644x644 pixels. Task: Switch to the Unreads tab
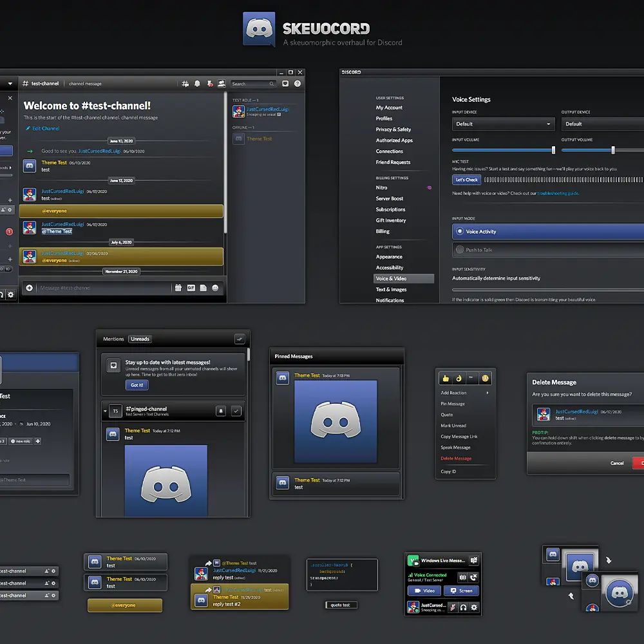pos(140,339)
